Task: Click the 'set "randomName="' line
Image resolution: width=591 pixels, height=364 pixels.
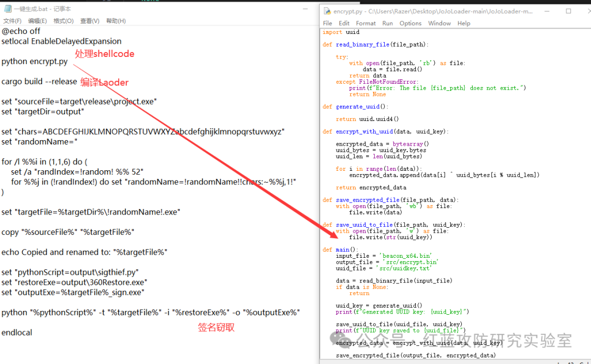Action: pos(39,142)
